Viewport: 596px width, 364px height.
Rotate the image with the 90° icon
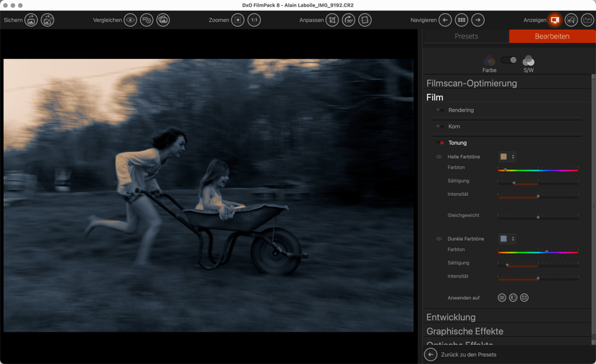point(348,21)
